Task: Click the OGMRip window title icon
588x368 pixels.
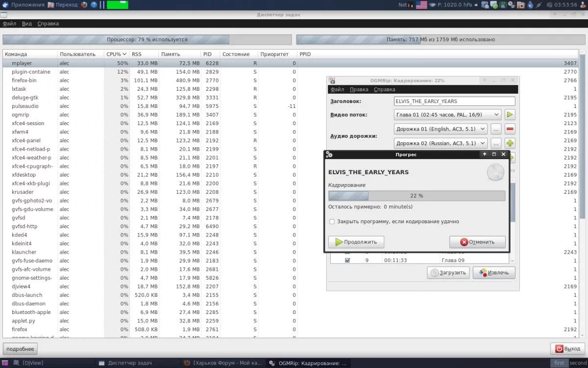Action: pos(332,80)
